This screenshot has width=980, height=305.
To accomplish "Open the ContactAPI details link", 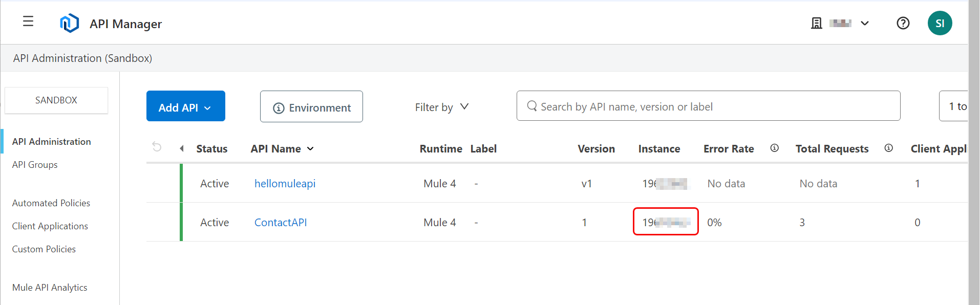I will pyautogui.click(x=281, y=222).
